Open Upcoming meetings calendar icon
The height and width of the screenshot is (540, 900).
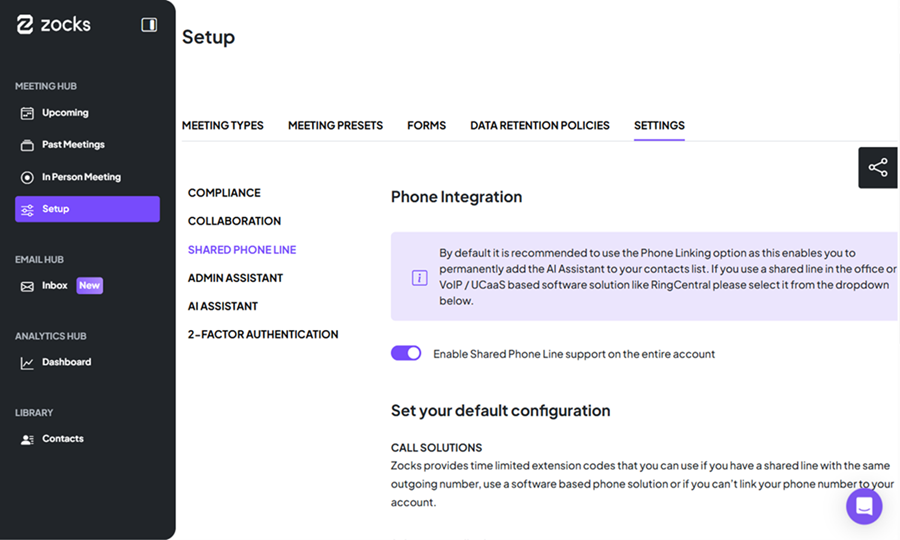(27, 113)
